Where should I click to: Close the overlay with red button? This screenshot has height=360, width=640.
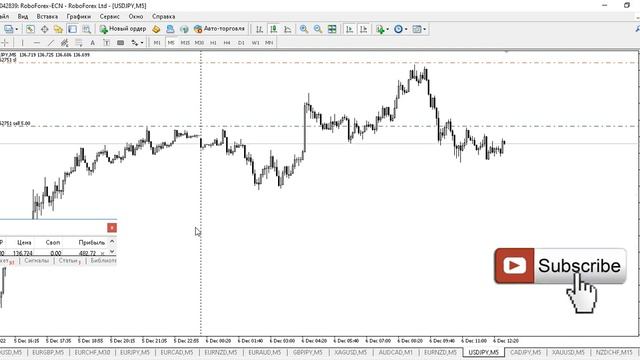click(112, 227)
